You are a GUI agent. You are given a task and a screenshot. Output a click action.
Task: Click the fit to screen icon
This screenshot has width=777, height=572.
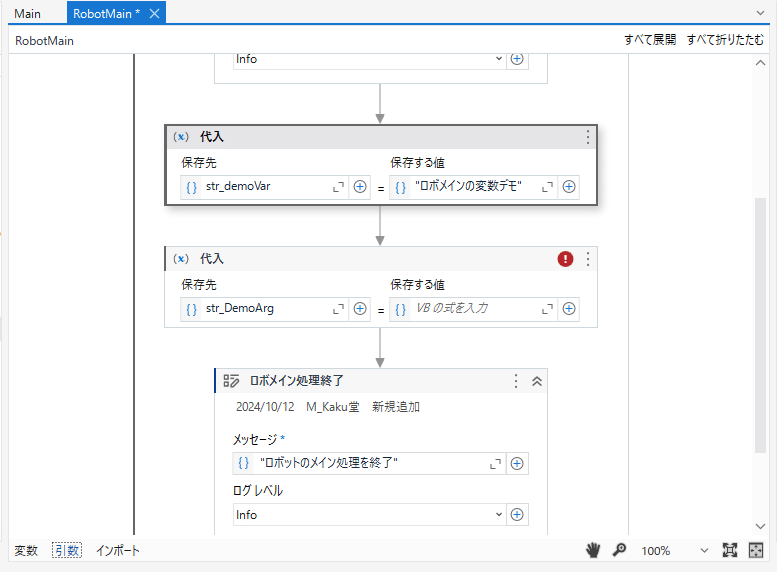pos(729,550)
